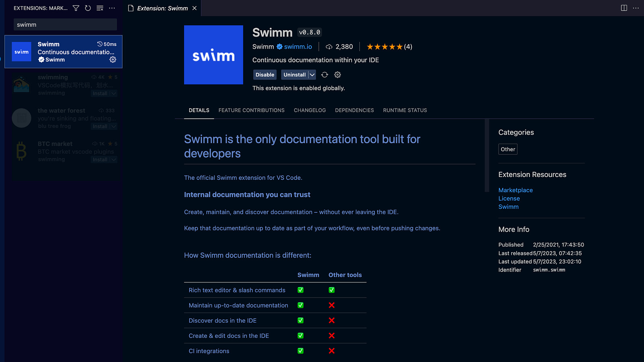This screenshot has width=644, height=362.
Task: Expand Install dropdown for BTC market
Action: 114,160
